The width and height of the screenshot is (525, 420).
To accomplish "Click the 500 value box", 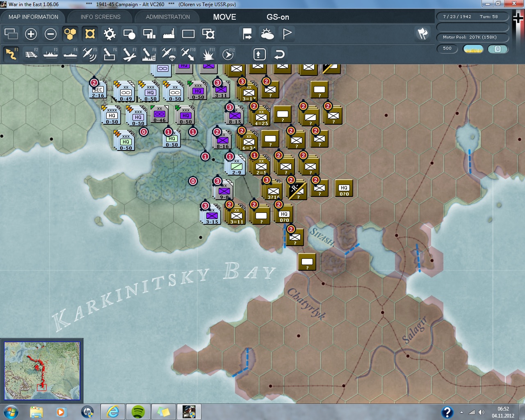I will (x=447, y=48).
